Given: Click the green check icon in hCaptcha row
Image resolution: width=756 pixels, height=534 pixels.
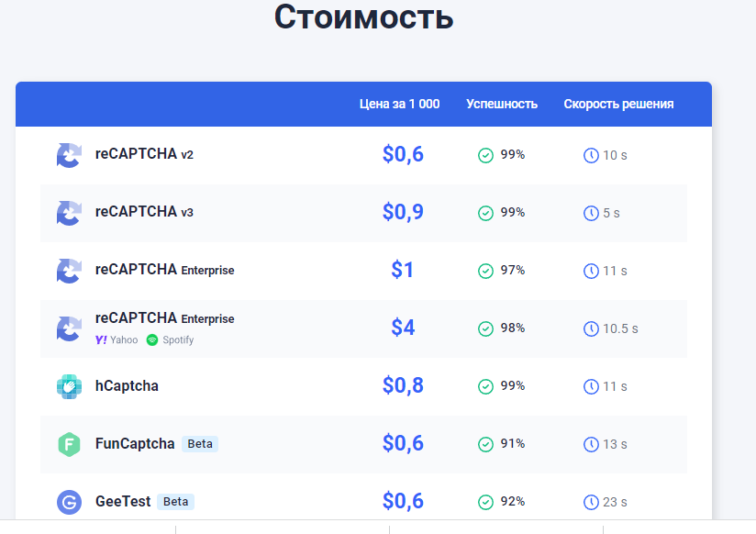Looking at the screenshot, I should pos(485,386).
